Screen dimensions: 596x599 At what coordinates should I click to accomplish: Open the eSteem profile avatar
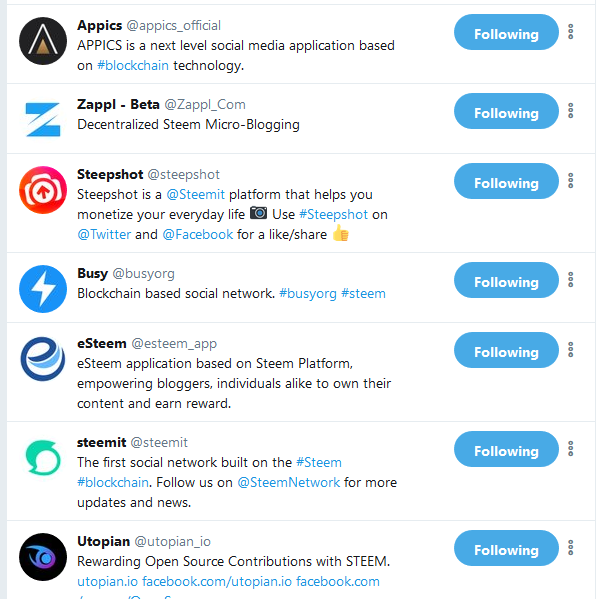point(43,359)
